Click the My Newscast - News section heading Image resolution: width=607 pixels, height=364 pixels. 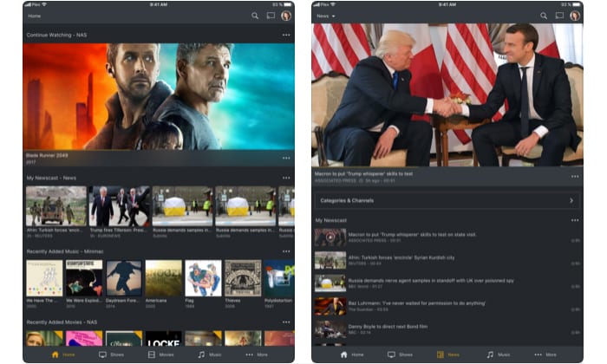(51, 178)
